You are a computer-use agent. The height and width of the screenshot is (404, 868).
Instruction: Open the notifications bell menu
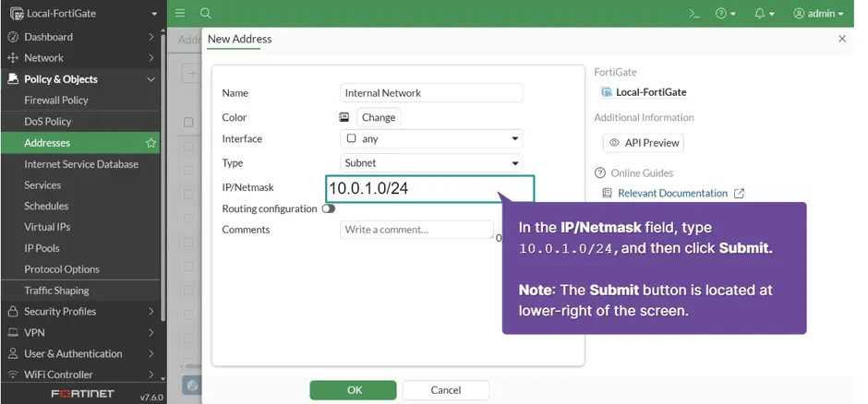coord(764,14)
